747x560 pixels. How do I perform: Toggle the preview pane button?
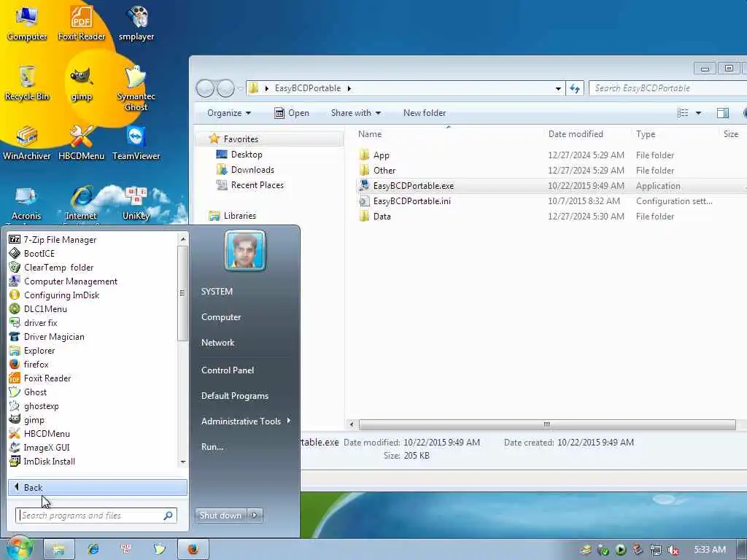[x=723, y=113]
